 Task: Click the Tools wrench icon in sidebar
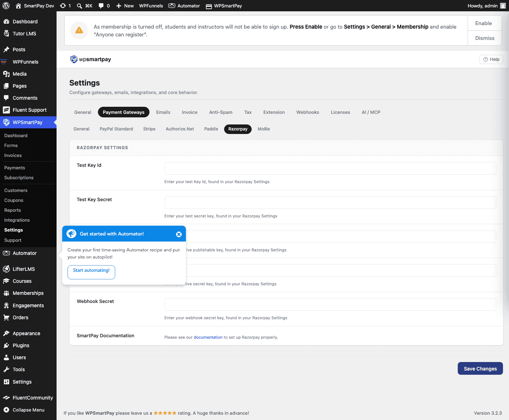point(6,369)
